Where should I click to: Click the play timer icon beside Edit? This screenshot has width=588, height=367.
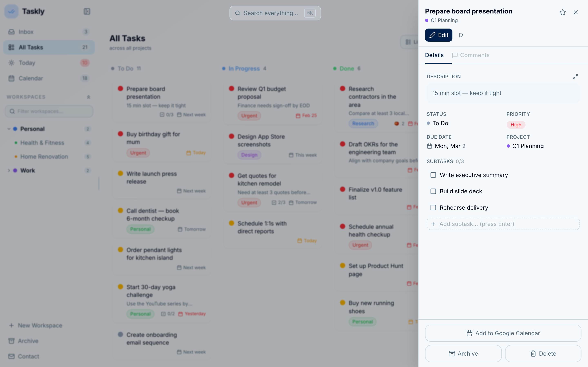(x=461, y=35)
